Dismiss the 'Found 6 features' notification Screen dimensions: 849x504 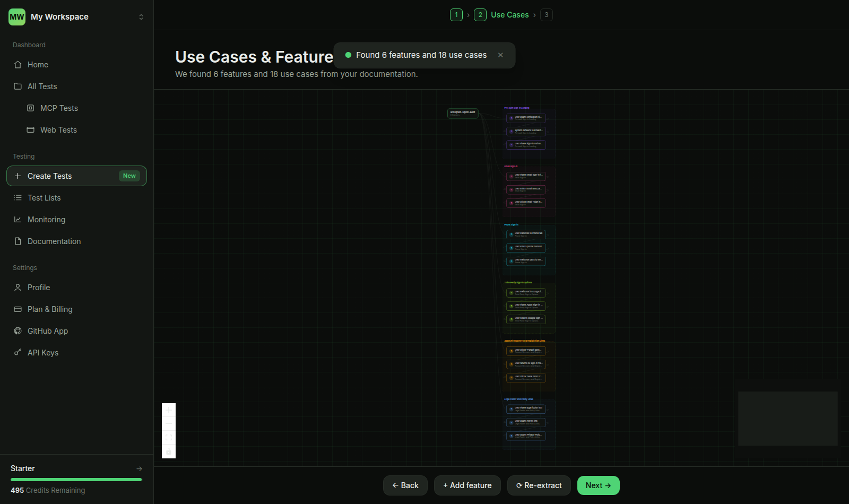point(500,55)
